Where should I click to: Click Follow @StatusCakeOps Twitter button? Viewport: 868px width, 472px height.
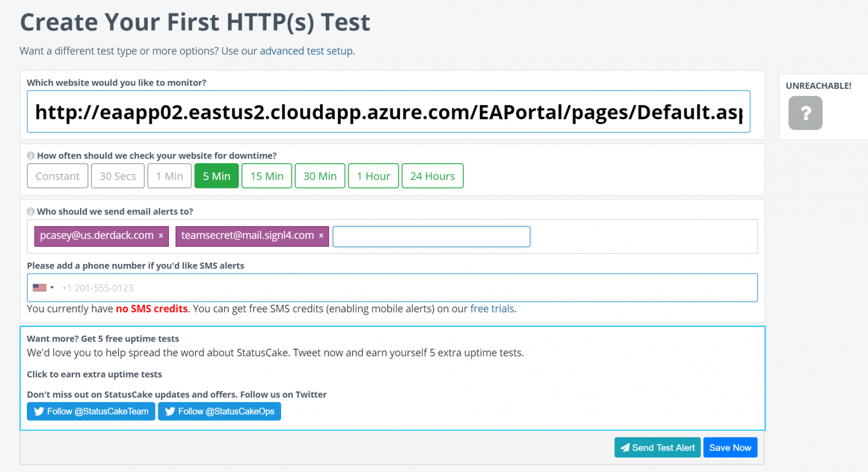click(220, 412)
